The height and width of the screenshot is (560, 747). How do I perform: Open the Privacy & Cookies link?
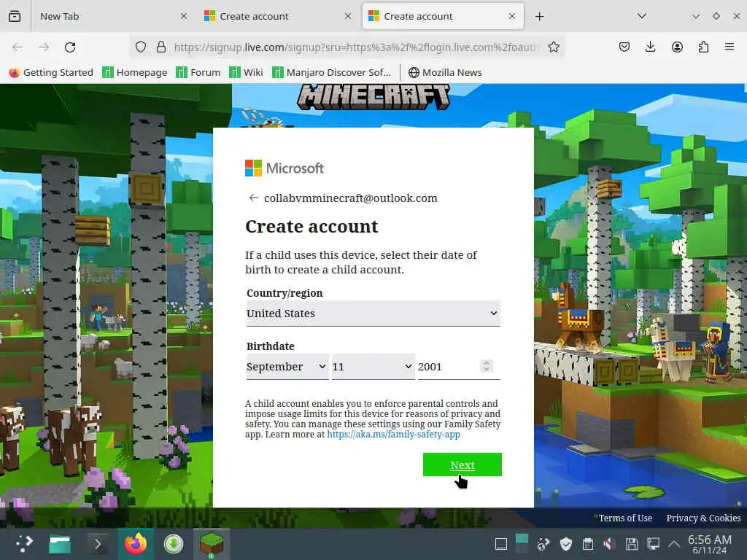pyautogui.click(x=703, y=518)
